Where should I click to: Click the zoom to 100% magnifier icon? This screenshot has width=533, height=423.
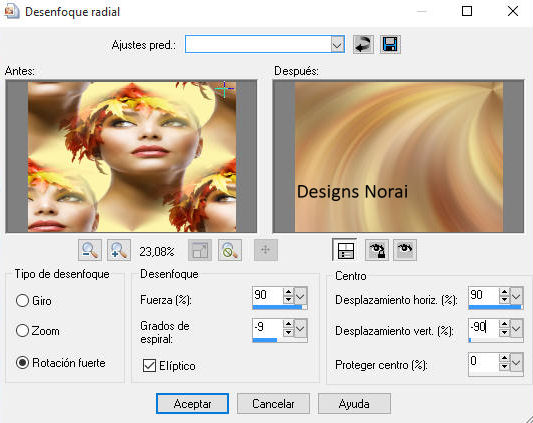pos(230,250)
